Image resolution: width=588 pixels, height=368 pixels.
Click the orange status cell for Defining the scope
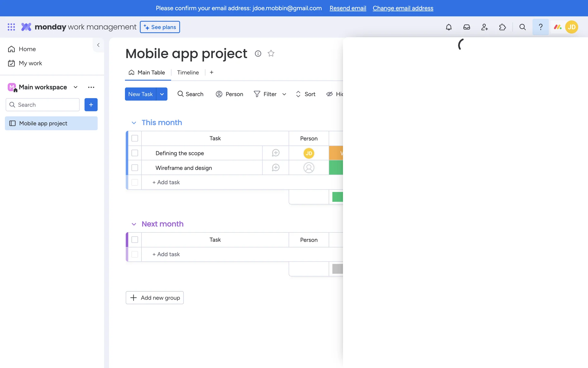coord(336,153)
